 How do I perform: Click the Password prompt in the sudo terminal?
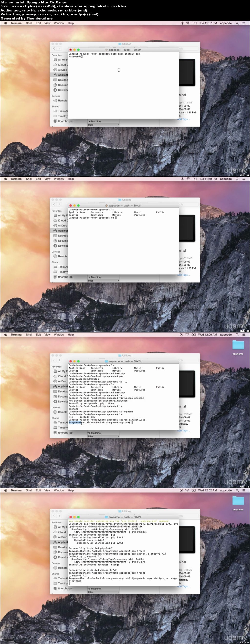(x=75, y=57)
